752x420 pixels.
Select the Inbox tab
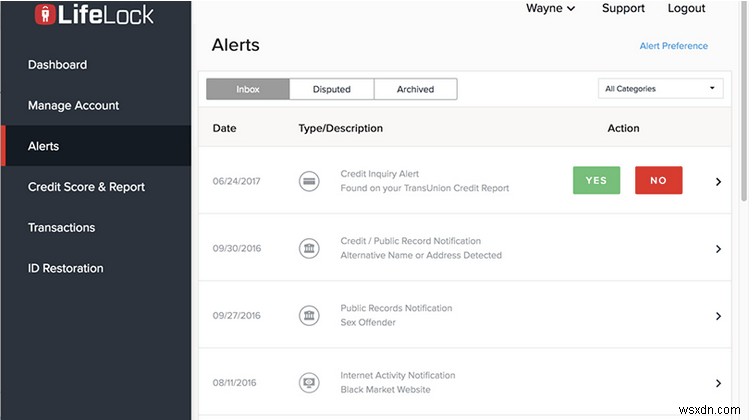click(x=248, y=89)
